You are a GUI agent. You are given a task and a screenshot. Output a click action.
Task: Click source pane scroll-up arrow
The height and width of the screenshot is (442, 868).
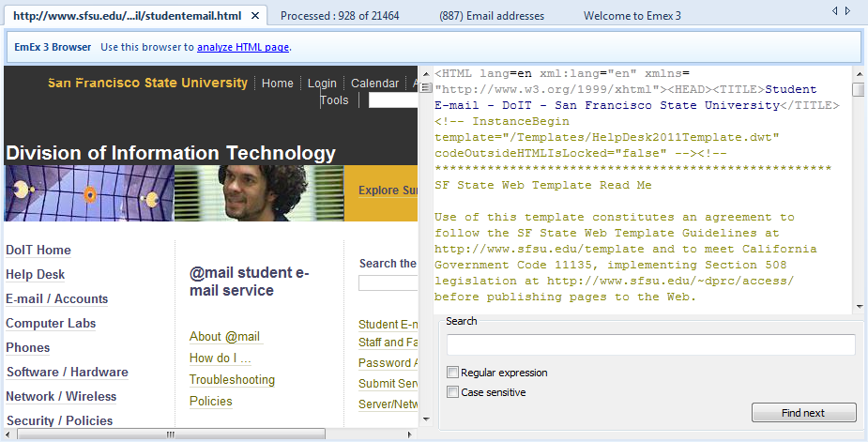(x=859, y=73)
